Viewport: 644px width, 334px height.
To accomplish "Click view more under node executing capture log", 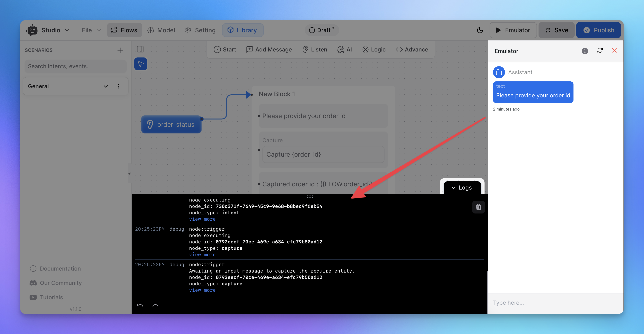I will [x=202, y=255].
